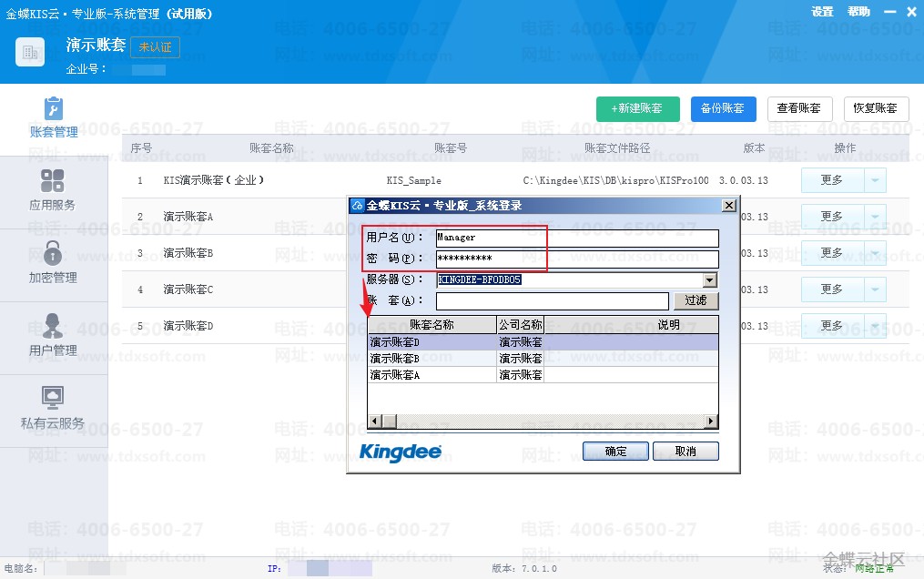This screenshot has height=579, width=924.
Task: Expand the 更多 arrow for 演示账套D row
Action: pyautogui.click(x=875, y=326)
